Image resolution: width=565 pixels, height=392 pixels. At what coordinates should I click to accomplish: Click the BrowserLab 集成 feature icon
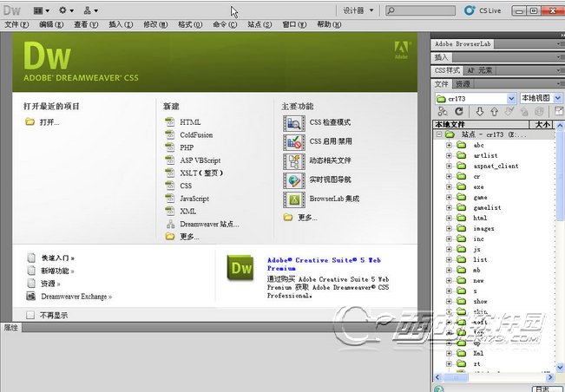pyautogui.click(x=294, y=199)
